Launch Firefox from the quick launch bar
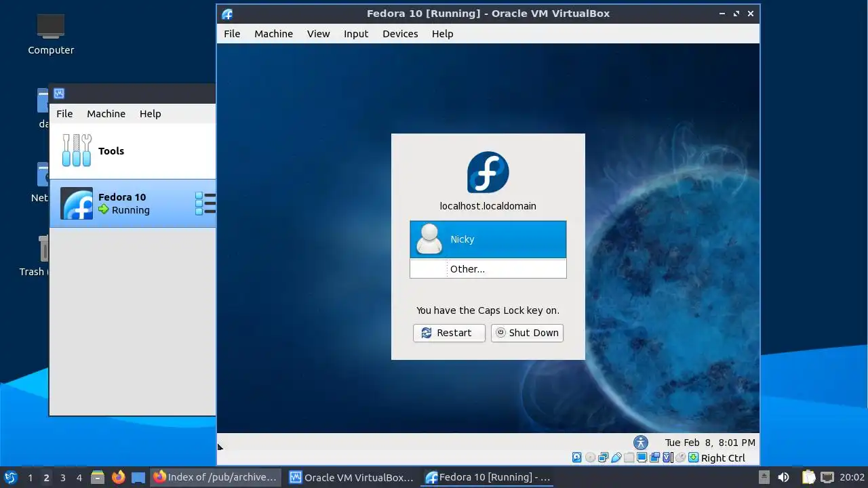 118,477
